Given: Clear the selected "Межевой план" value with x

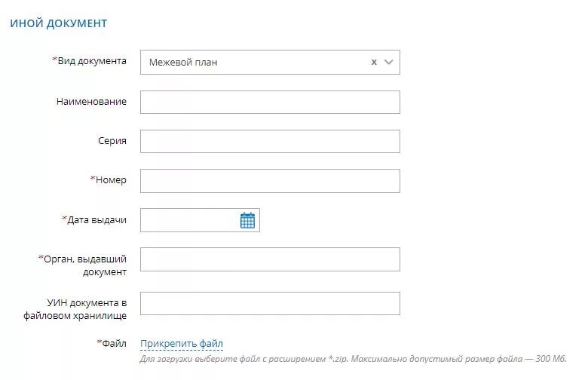Looking at the screenshot, I should [373, 63].
